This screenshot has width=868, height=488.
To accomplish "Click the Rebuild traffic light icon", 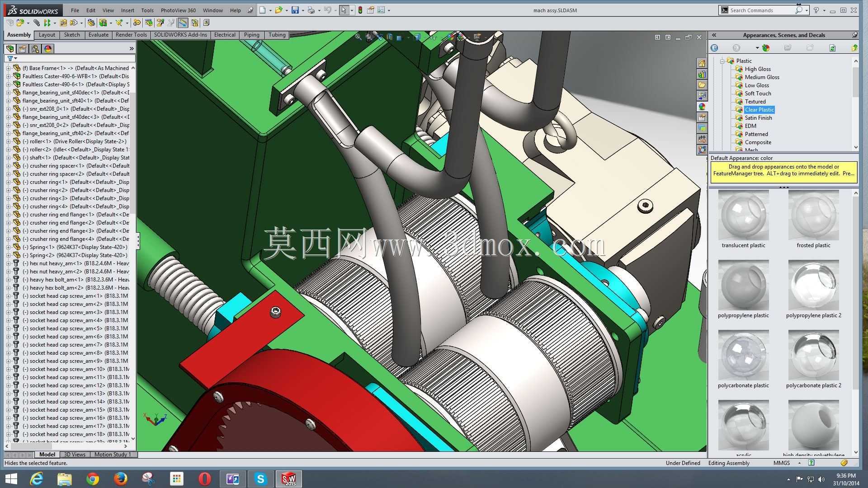I will tap(360, 10).
